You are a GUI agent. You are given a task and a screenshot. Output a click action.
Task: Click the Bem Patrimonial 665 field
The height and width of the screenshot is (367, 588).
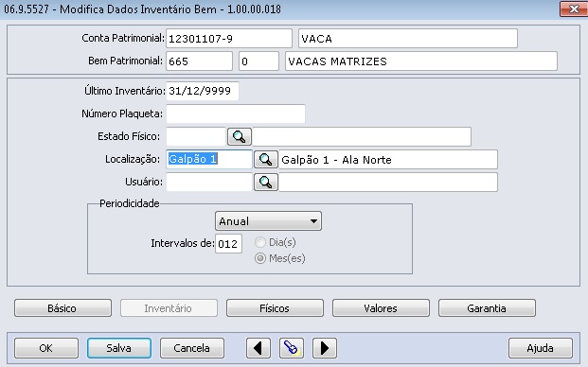tap(199, 61)
